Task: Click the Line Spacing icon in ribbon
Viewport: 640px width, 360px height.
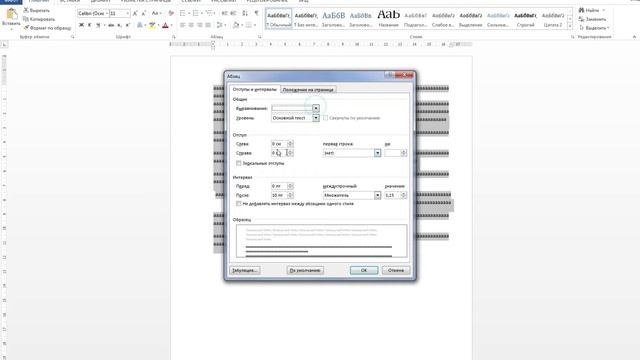Action: [220, 25]
